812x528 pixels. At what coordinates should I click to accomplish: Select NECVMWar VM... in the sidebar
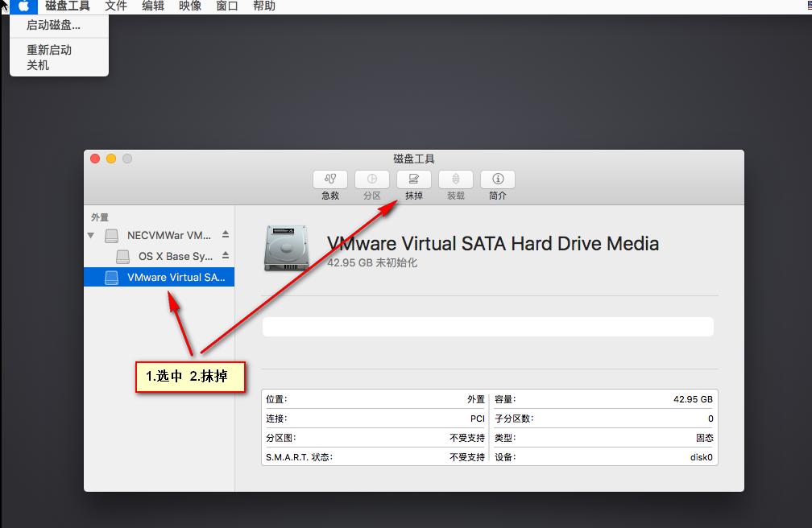coord(159,236)
